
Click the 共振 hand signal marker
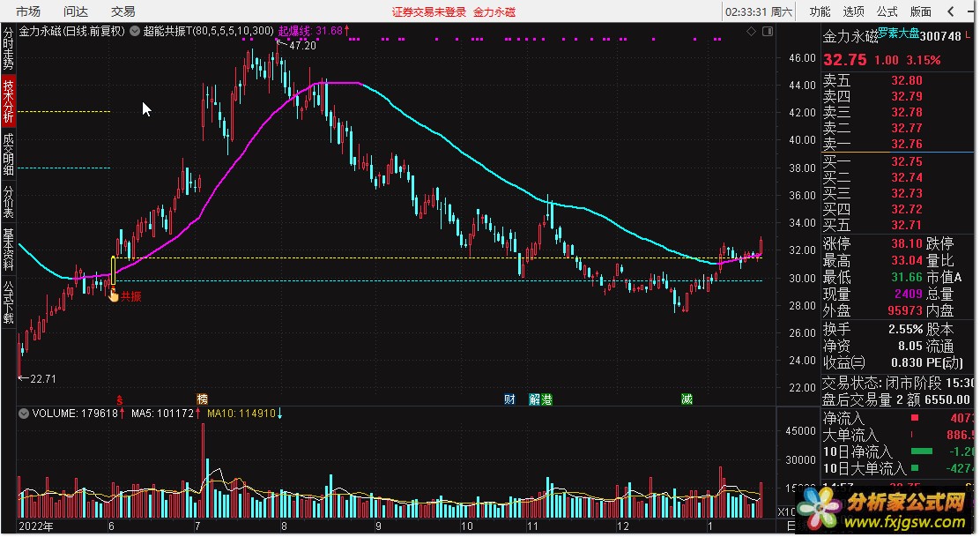click(114, 295)
